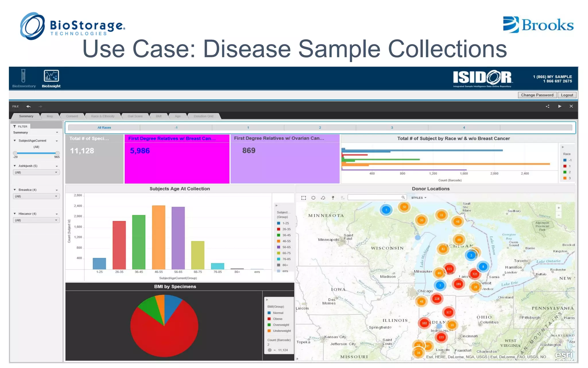Image resolution: width=588 pixels, height=368 pixels.
Task: Toggle 26-35 age group legend entry
Action: 284,229
